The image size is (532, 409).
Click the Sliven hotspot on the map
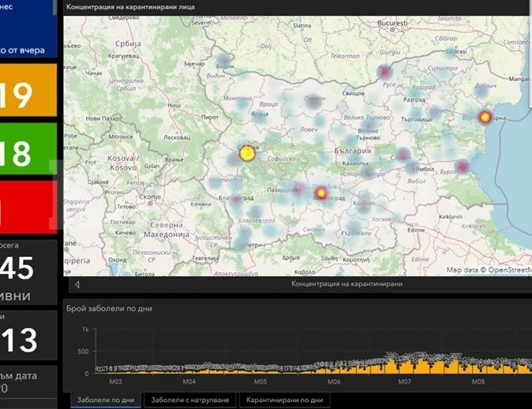(403, 155)
